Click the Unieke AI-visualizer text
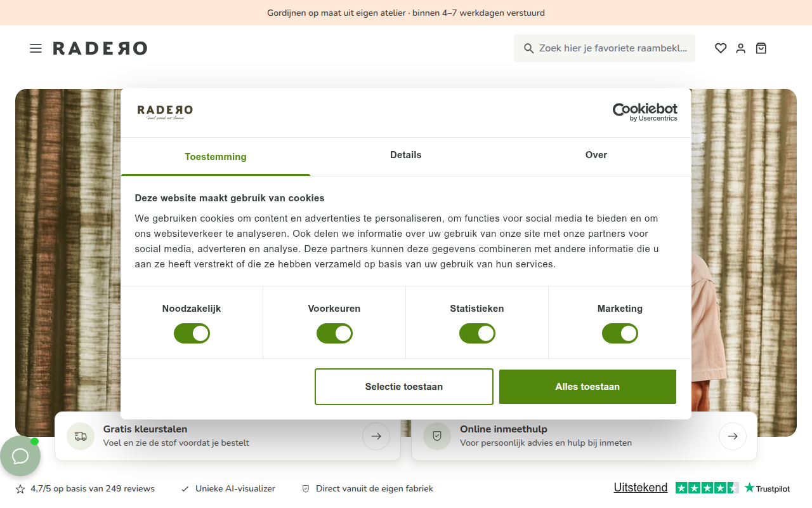This screenshot has height=508, width=812. (x=235, y=488)
